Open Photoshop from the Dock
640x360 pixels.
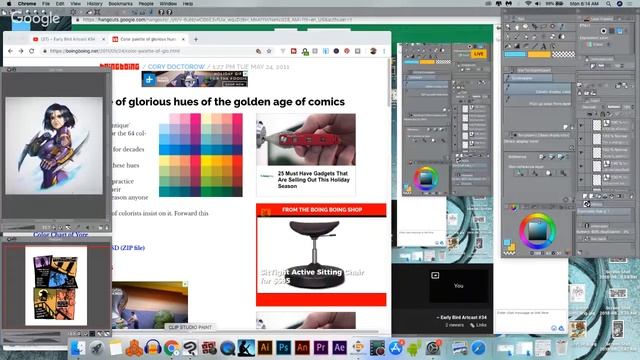283,348
